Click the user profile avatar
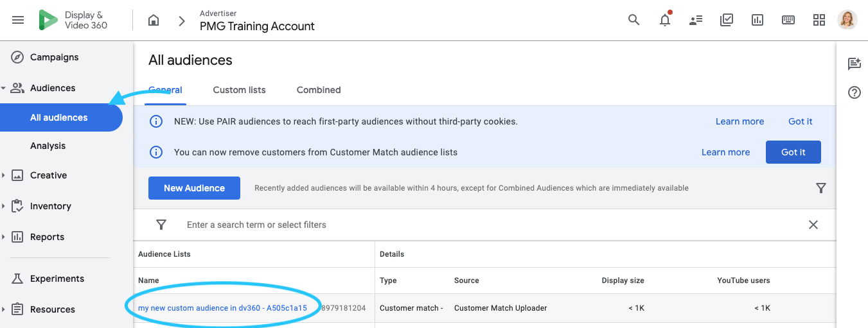The image size is (868, 328). [847, 20]
